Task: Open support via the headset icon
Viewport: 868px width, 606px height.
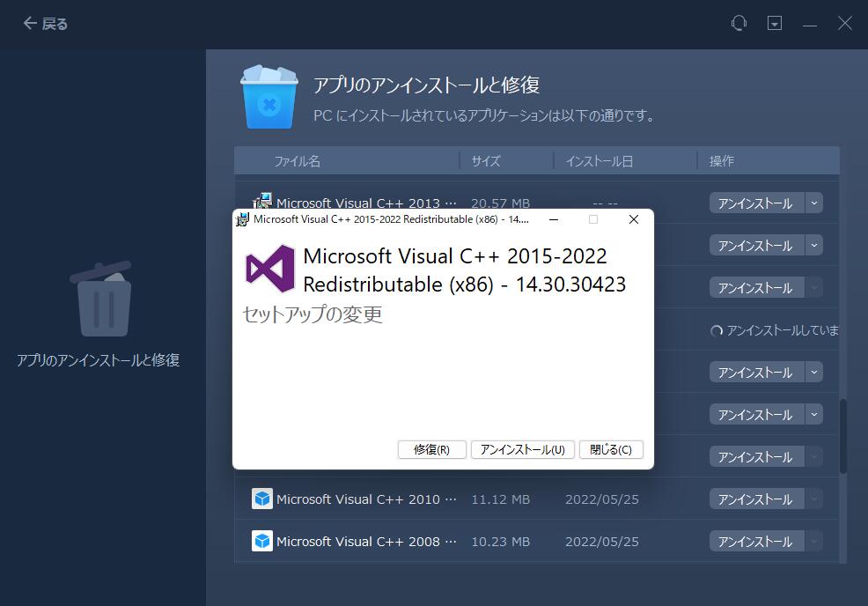Action: pos(739,24)
